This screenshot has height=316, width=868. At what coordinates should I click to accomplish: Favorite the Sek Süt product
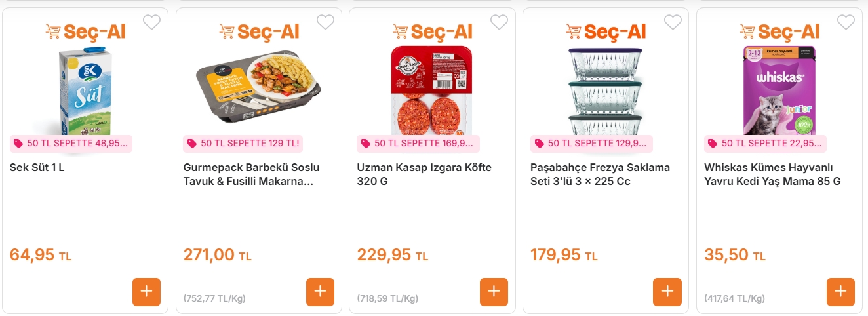point(151,22)
